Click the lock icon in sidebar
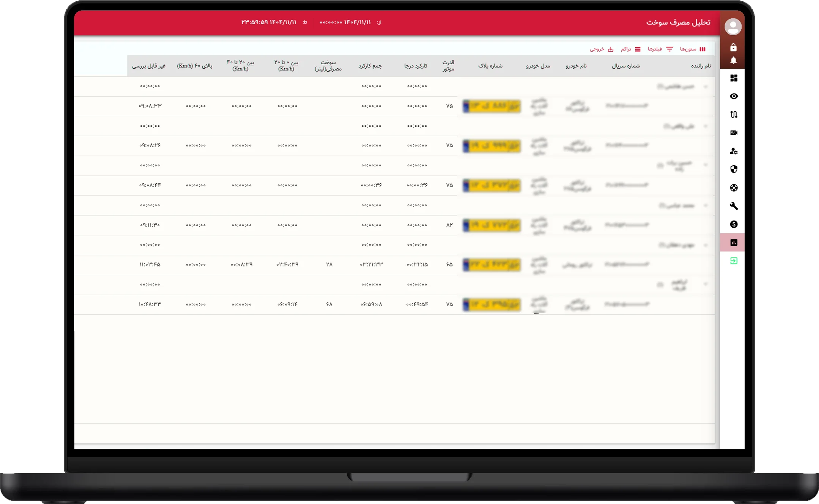The height and width of the screenshot is (504, 819). pos(733,47)
